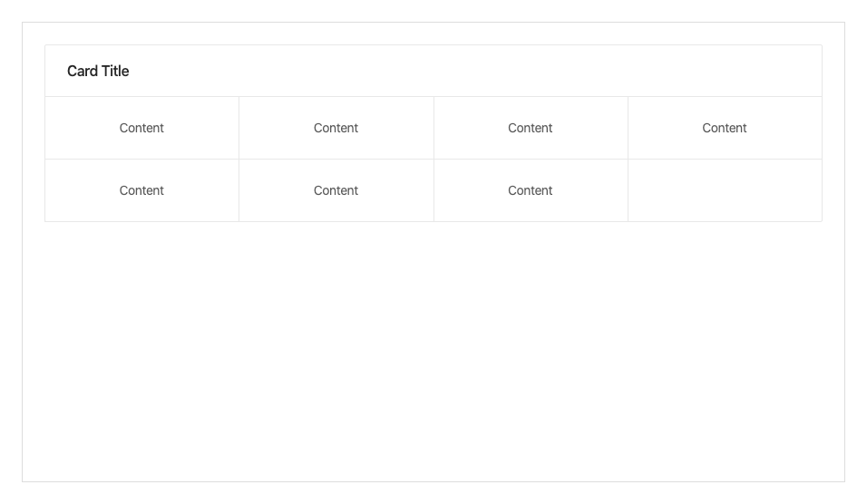Click second Content cell in bottom row
The height and width of the screenshot is (504, 867).
[336, 190]
